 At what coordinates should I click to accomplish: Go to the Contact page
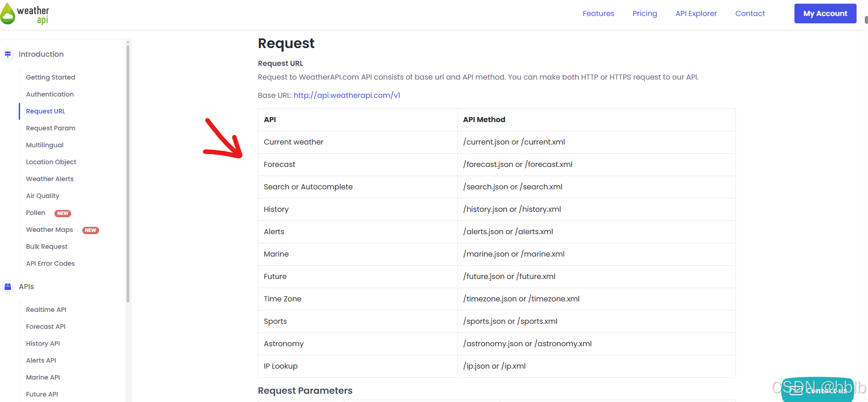tap(750, 14)
